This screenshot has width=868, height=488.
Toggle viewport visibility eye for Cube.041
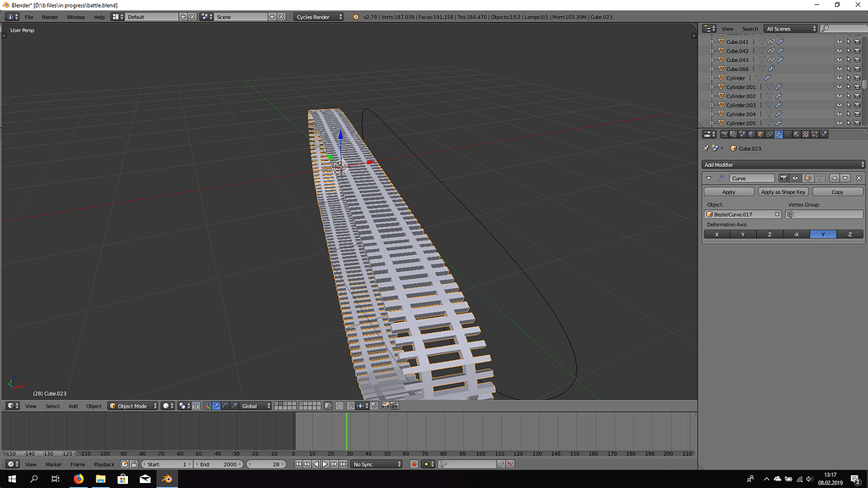coord(839,42)
